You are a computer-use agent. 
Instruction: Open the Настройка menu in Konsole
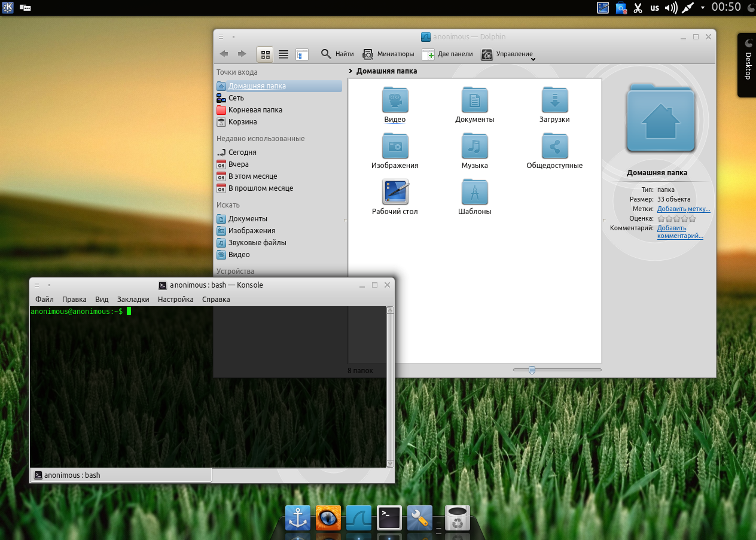(x=175, y=300)
